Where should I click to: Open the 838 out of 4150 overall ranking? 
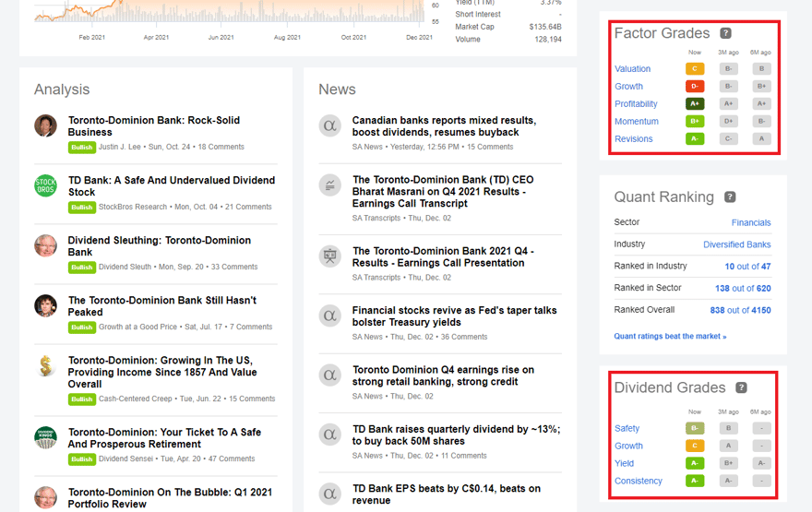[x=741, y=310]
